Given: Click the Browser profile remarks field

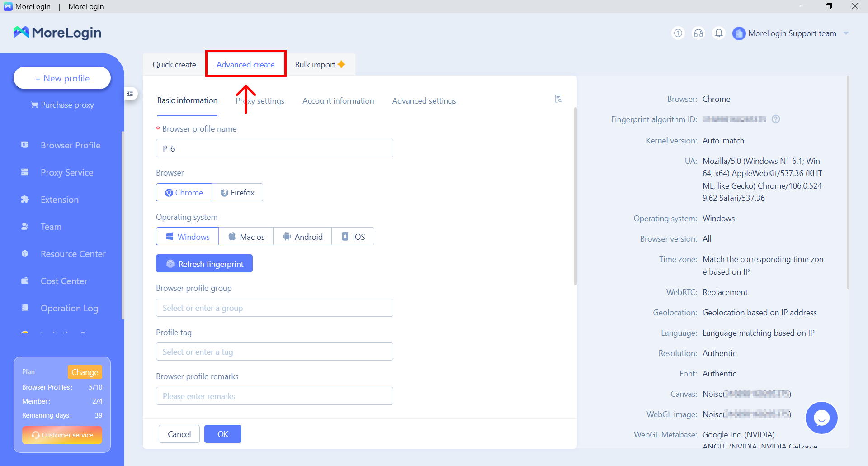Looking at the screenshot, I should coord(274,396).
